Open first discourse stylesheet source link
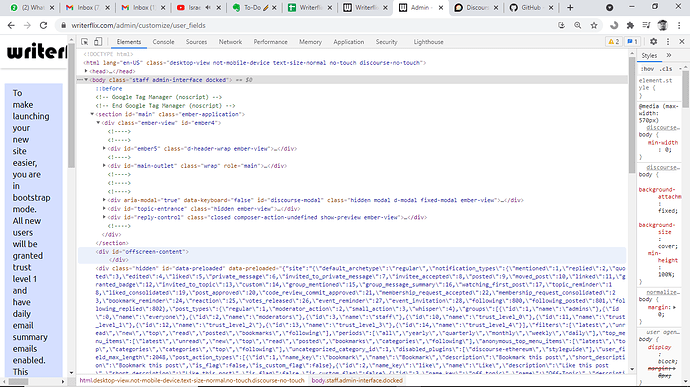690x387 pixels. (x=663, y=128)
